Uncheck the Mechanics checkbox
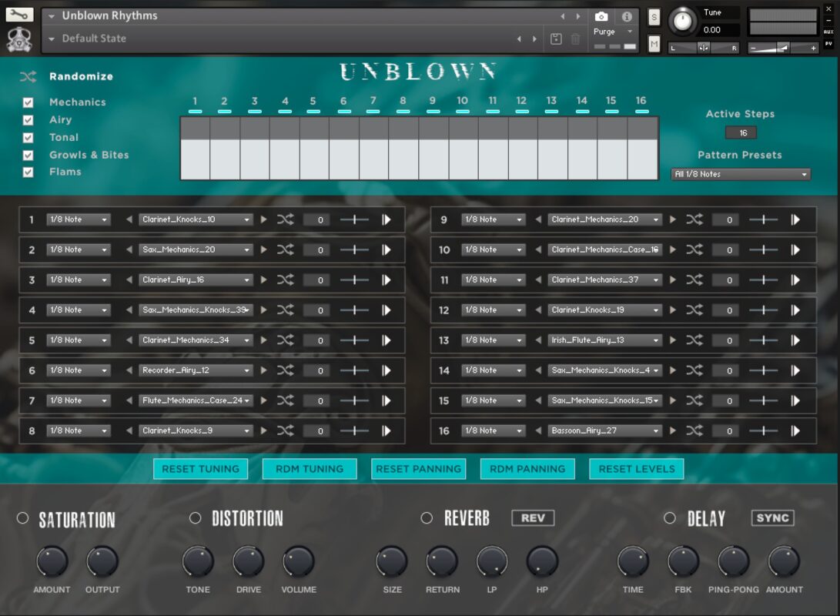The image size is (840, 616). click(x=28, y=102)
